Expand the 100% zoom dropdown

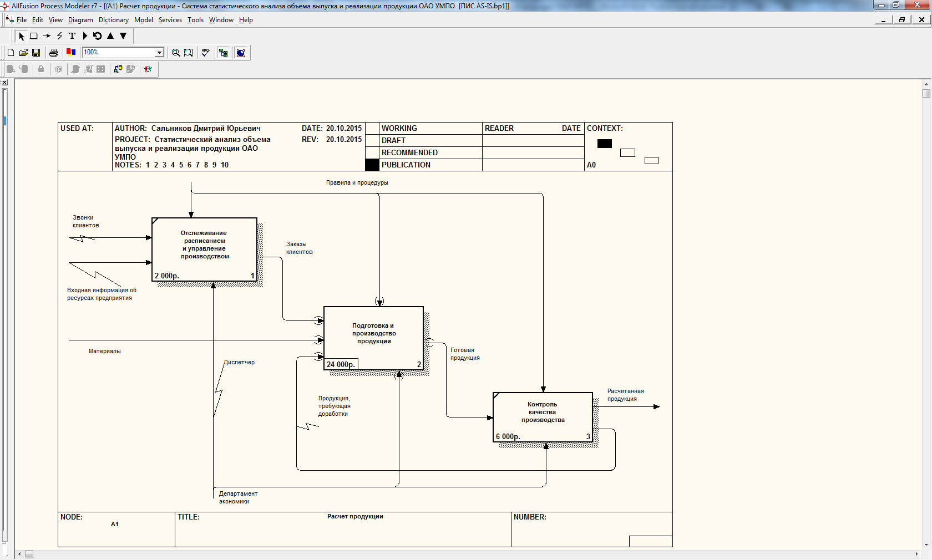coord(159,53)
